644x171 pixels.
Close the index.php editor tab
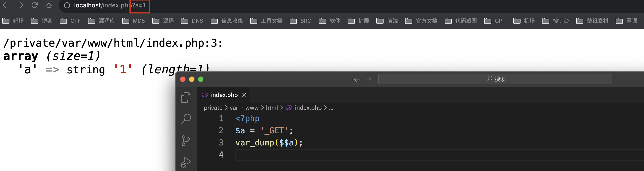click(244, 95)
